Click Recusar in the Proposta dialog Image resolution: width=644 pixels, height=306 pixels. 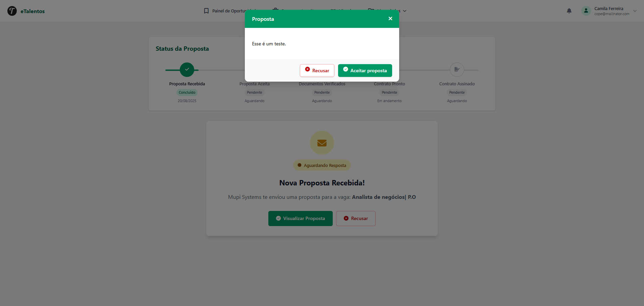pyautogui.click(x=317, y=71)
